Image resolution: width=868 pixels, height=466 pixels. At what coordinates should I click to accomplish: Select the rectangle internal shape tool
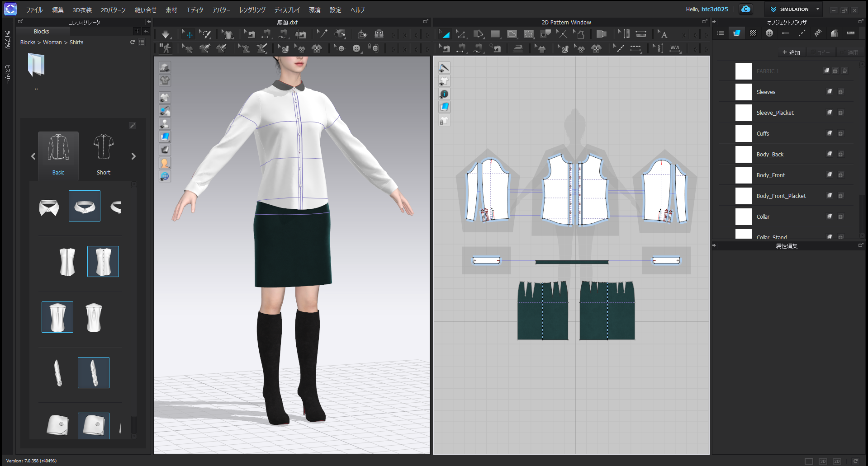tap(495, 33)
